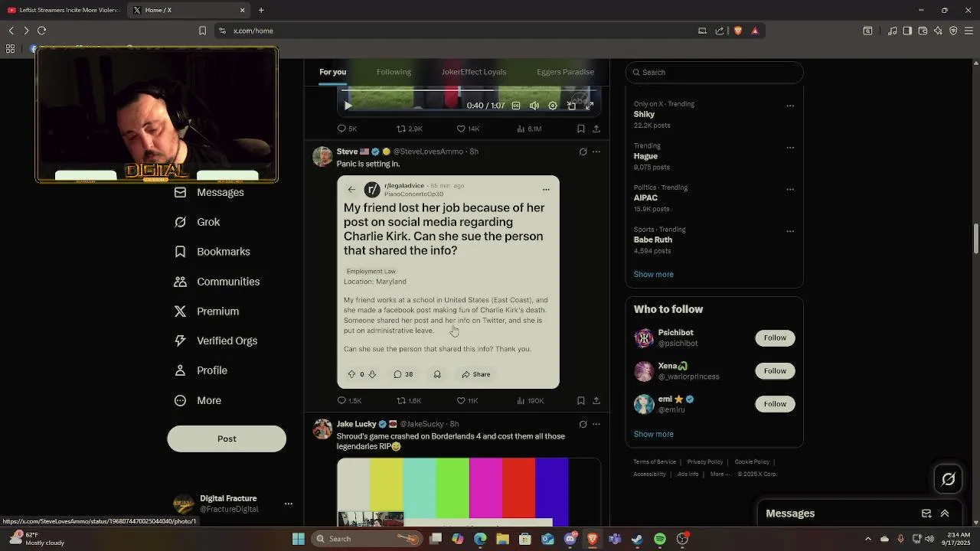Screen dimensions: 980x551
Task: Open Grok in the sidebar
Action: tap(198, 222)
